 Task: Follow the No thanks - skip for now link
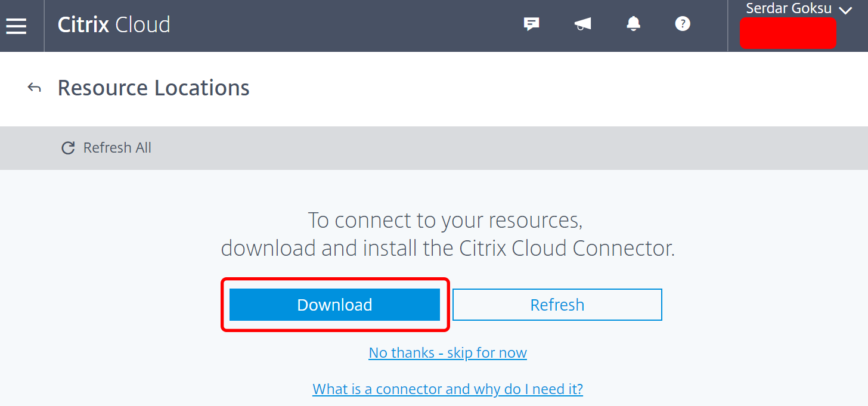tap(448, 353)
